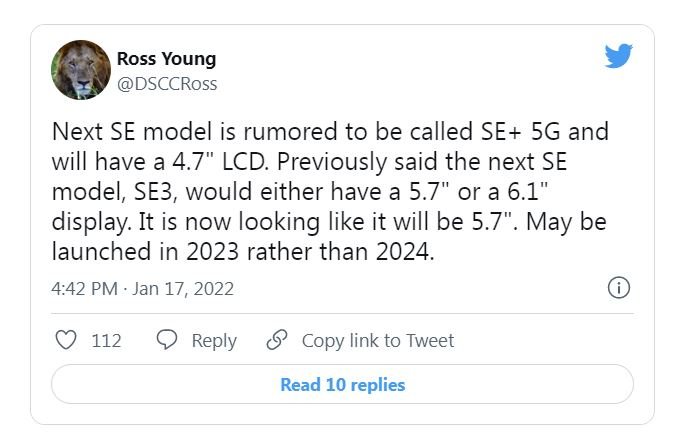Click the Reply text label
Image resolution: width=692 pixels, height=442 pixels.
213,341
